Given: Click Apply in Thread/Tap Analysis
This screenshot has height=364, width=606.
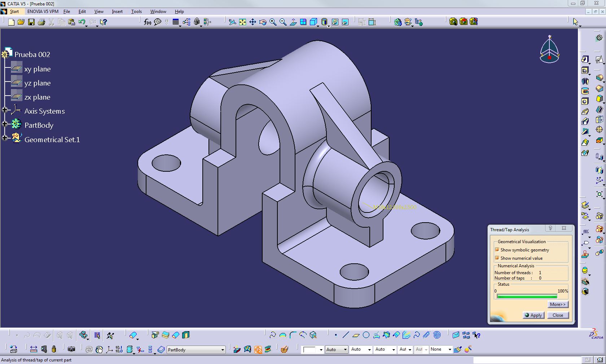Looking at the screenshot, I should pyautogui.click(x=533, y=315).
